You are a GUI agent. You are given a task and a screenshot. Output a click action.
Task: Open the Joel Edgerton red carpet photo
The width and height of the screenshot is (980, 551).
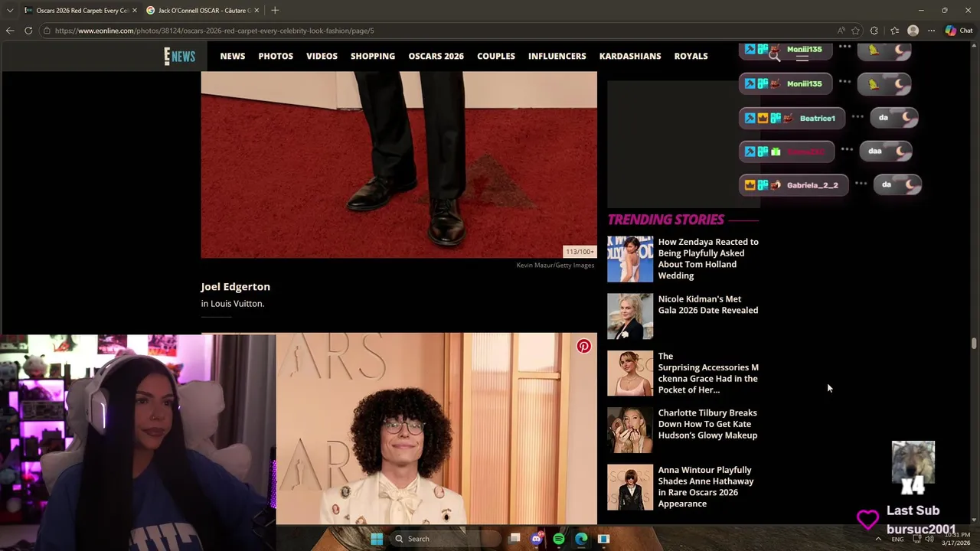pyautogui.click(x=399, y=165)
